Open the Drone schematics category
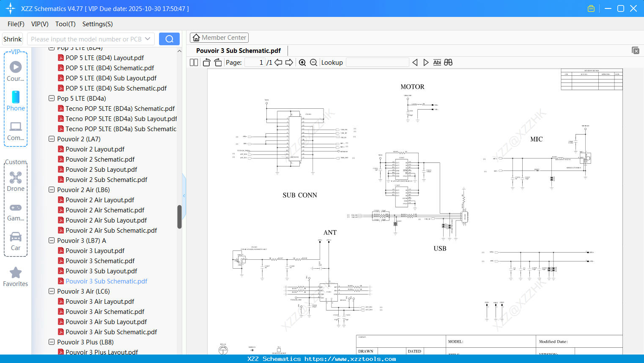The image size is (644, 363). (16, 181)
